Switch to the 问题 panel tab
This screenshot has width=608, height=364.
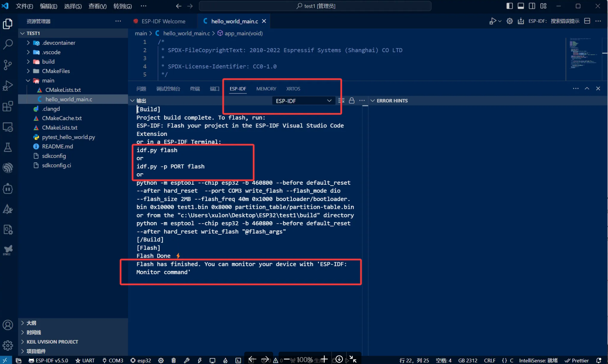click(141, 89)
